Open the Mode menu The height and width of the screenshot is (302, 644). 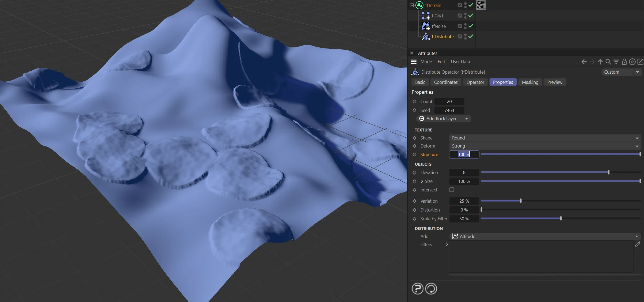(426, 62)
